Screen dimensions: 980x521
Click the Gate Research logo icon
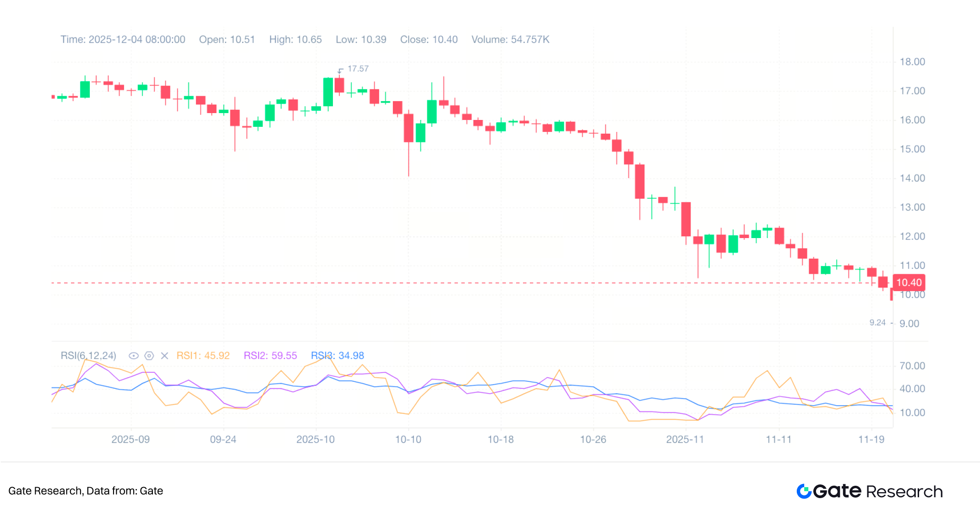click(804, 491)
